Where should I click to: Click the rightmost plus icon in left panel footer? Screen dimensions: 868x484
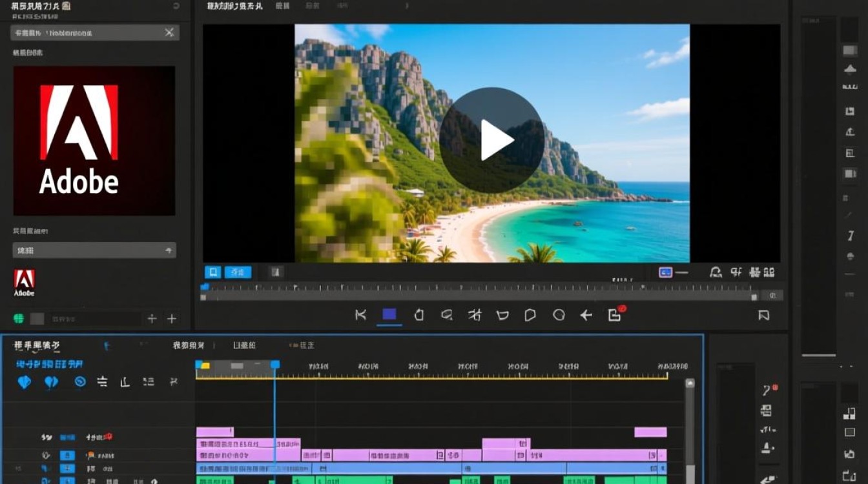pos(172,318)
